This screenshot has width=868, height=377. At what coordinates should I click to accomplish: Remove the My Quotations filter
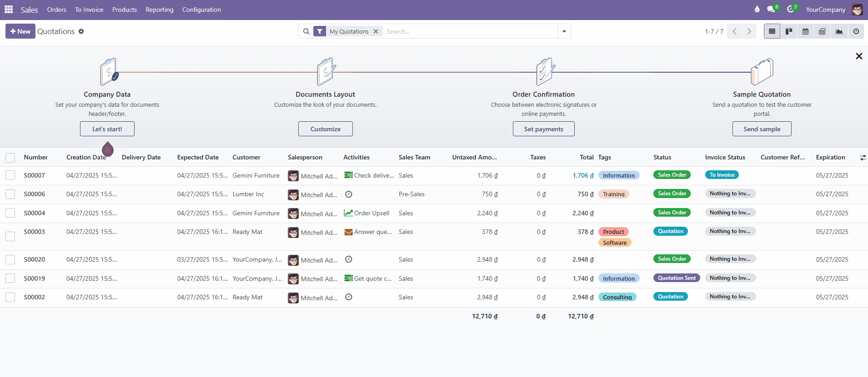[376, 31]
